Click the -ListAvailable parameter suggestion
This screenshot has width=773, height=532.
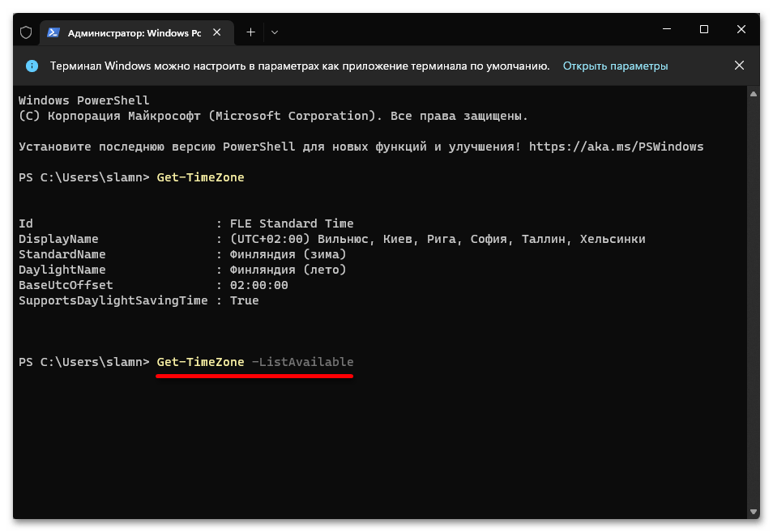pyautogui.click(x=303, y=362)
